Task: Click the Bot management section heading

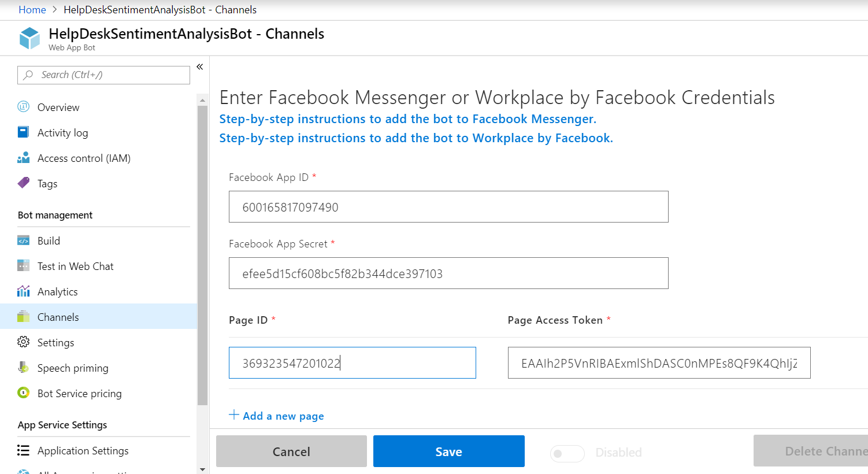Action: tap(55, 215)
